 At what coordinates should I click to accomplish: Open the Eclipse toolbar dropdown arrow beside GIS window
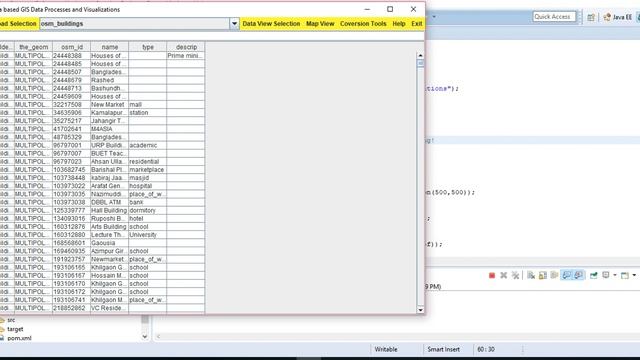tap(434, 17)
